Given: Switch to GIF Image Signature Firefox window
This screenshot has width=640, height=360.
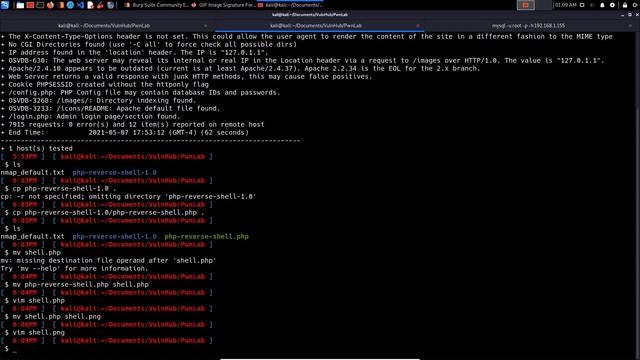Looking at the screenshot, I should point(223,5).
